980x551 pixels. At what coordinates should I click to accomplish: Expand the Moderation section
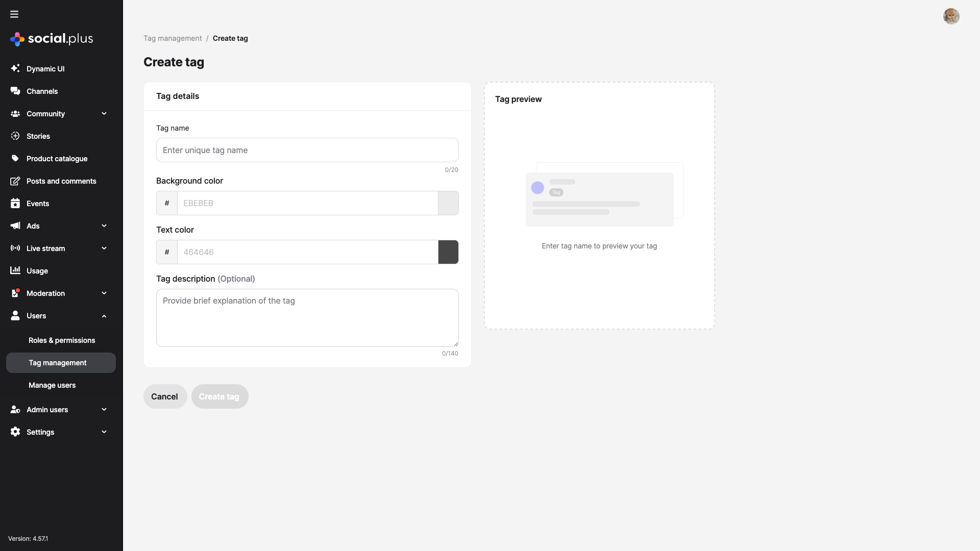click(x=104, y=293)
